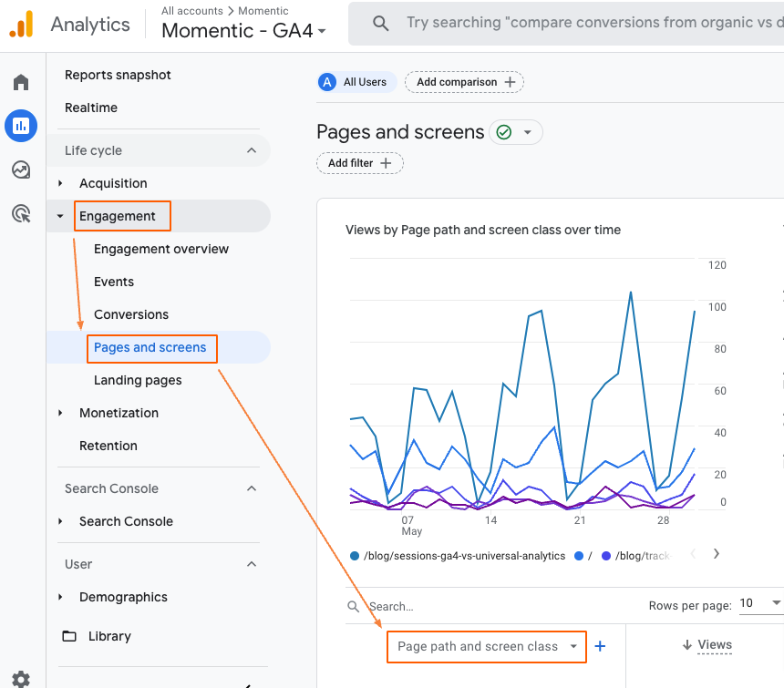Expand the Demographics menu arrow
Screen dimensions: 784x688
click(x=60, y=597)
